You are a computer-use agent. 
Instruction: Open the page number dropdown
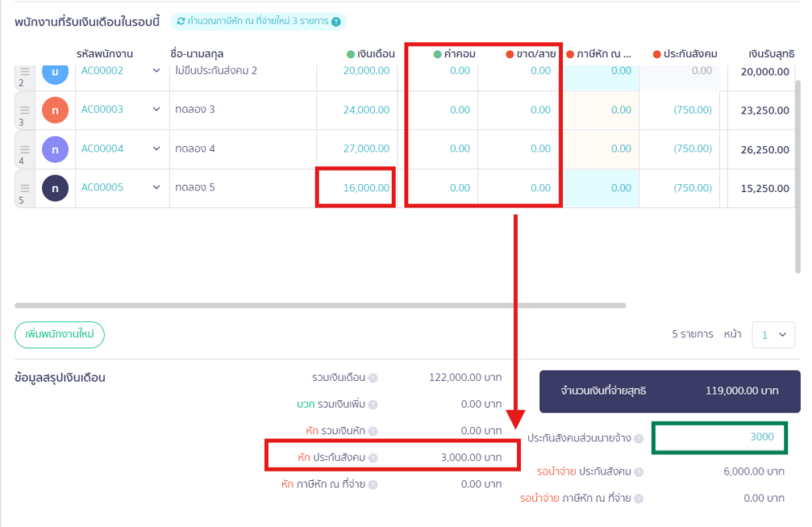tap(773, 335)
